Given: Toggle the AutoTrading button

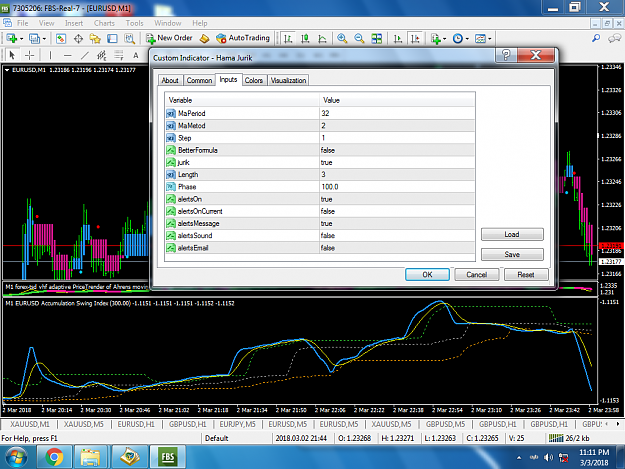Looking at the screenshot, I should [243, 38].
